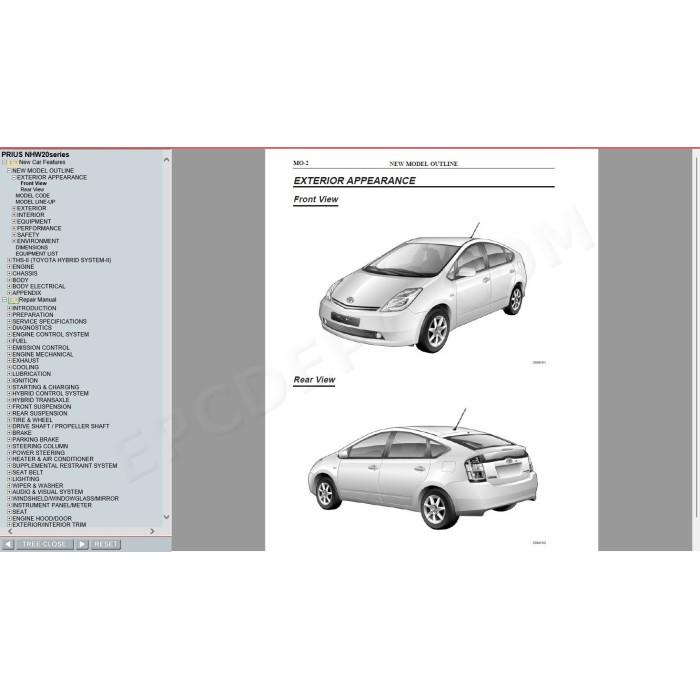
Task: Click the back arrow button in bottom bar
Action: click(8, 544)
